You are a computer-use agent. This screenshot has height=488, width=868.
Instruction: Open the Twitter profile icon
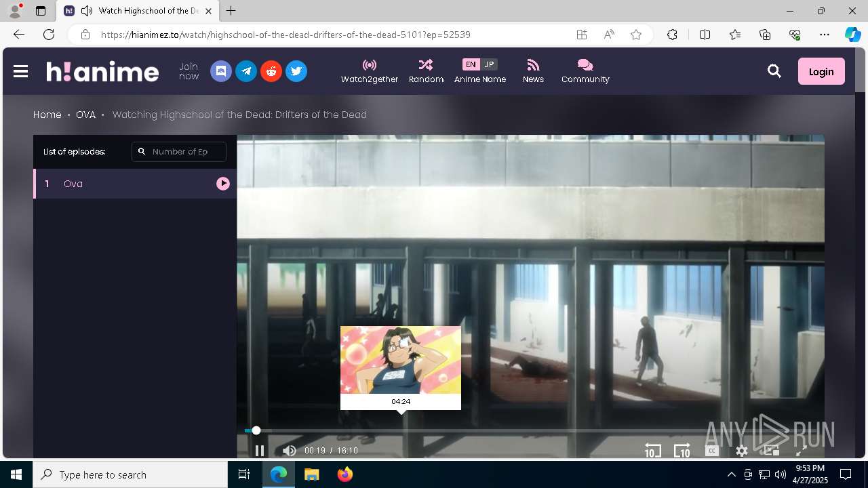[x=296, y=71]
